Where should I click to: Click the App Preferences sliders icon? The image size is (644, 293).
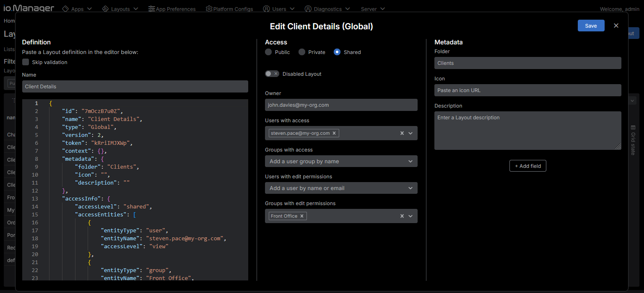(151, 9)
